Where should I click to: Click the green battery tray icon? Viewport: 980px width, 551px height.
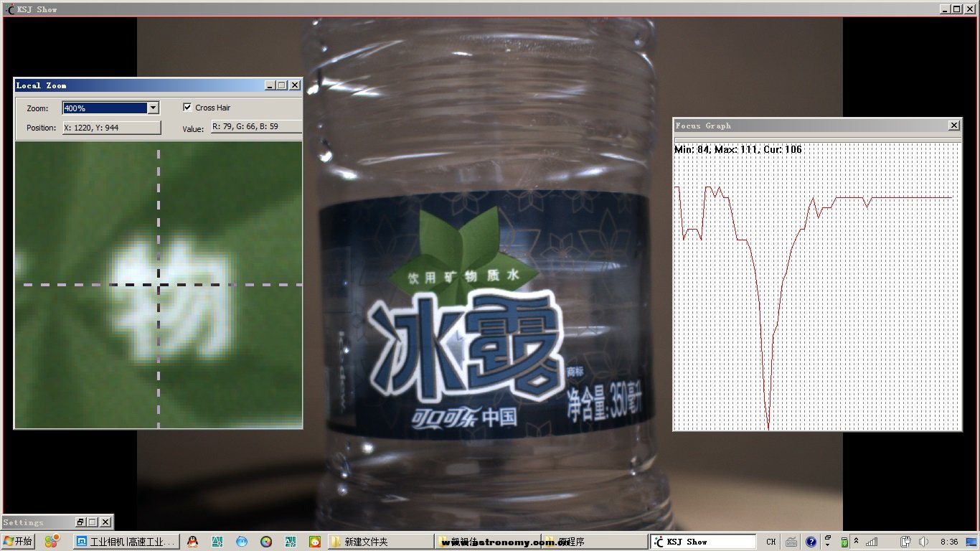844,542
